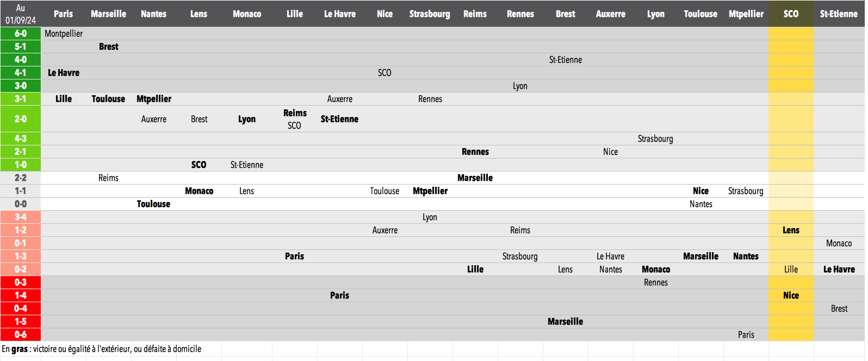Click the bold "Lens" cell in SCO column

[791, 230]
